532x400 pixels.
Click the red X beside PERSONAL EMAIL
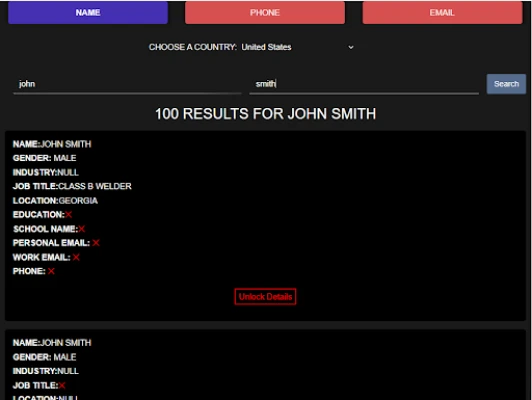pos(96,243)
